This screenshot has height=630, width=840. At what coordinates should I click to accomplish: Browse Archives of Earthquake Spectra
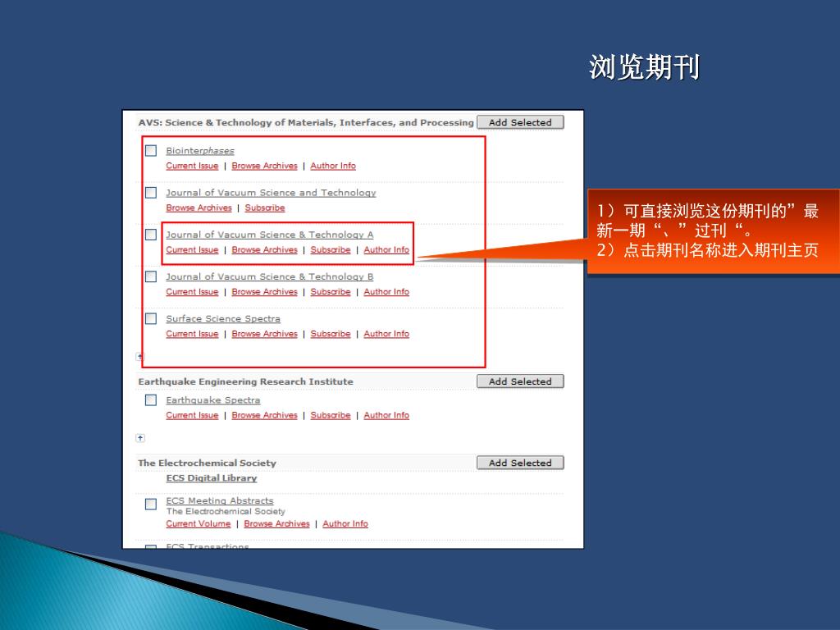265,415
